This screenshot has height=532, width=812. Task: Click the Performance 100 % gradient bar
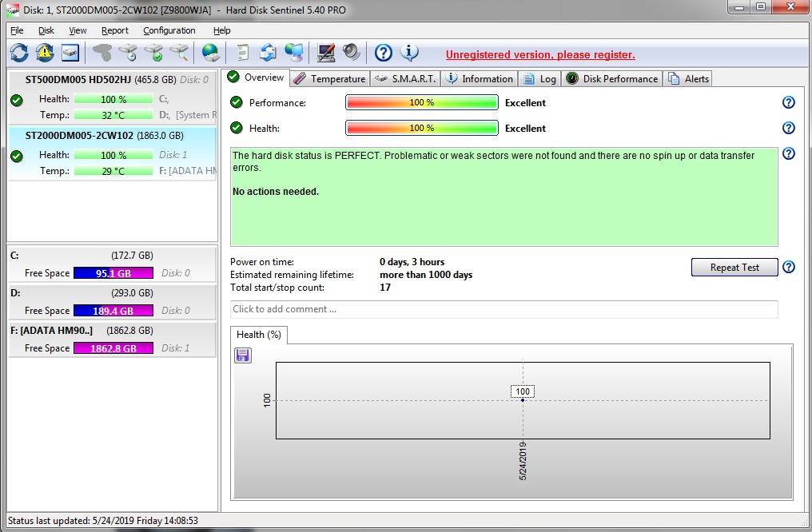[421, 102]
